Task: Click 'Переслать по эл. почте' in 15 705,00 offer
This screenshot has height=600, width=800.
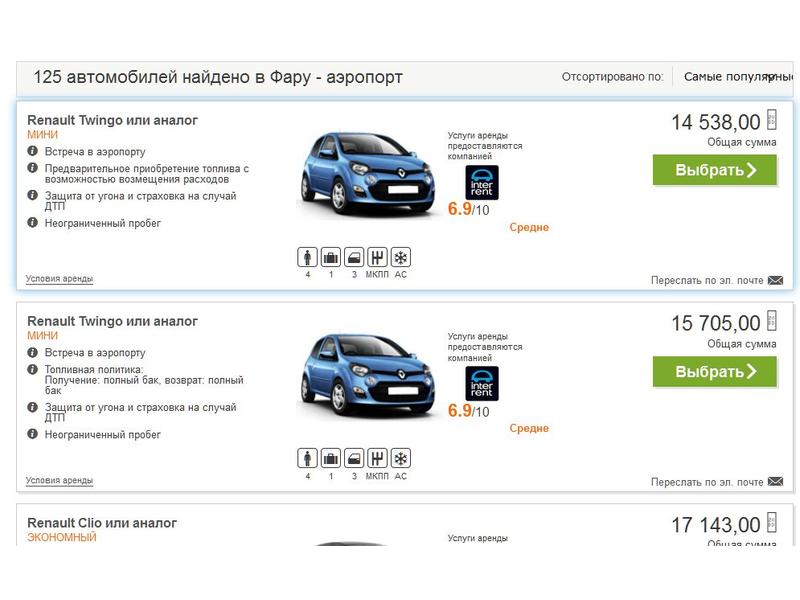Action: coord(707,482)
